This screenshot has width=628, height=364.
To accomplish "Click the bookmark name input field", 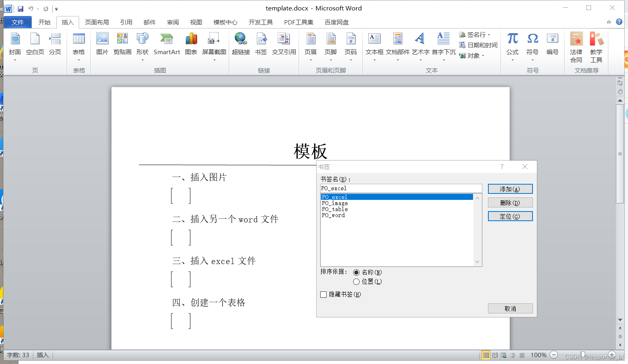I will (x=401, y=188).
